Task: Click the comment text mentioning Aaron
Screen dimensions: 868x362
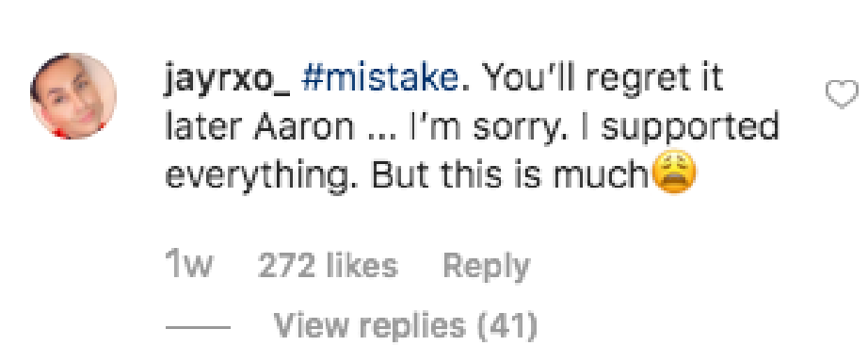Action: point(473,127)
